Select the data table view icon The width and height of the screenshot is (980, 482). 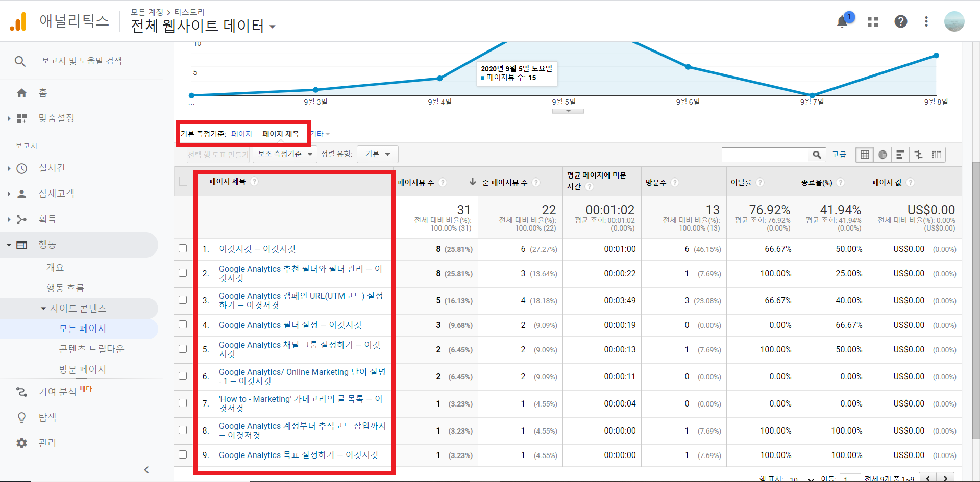pyautogui.click(x=865, y=155)
